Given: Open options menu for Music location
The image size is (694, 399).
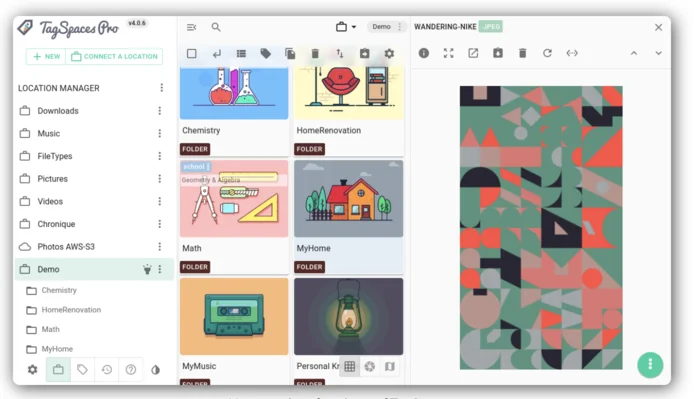Looking at the screenshot, I should point(160,133).
